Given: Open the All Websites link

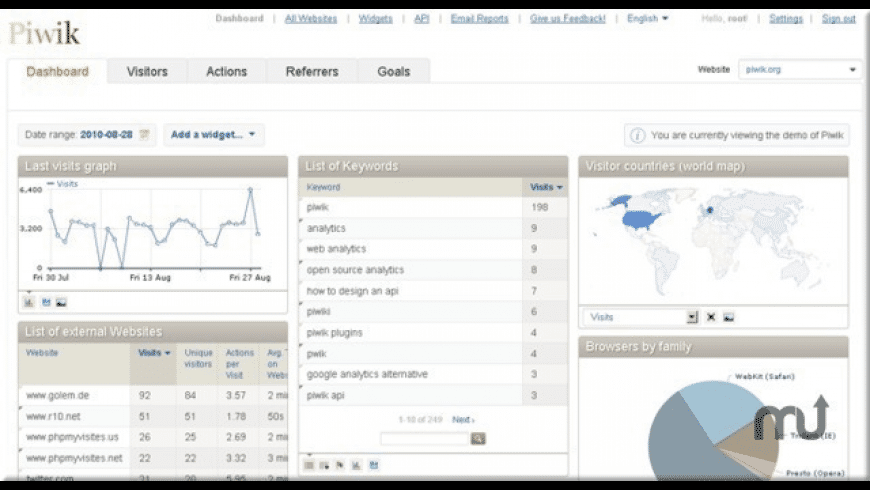Looking at the screenshot, I should pos(311,18).
